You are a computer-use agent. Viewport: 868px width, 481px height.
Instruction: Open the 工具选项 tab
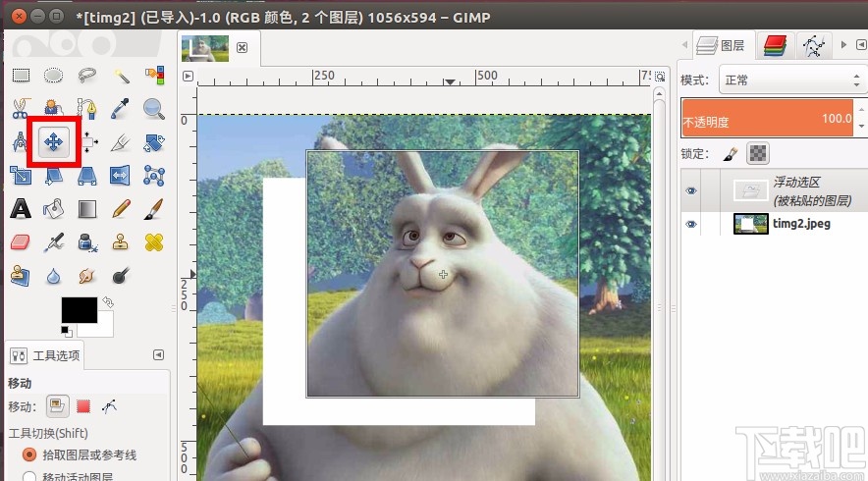click(45, 355)
